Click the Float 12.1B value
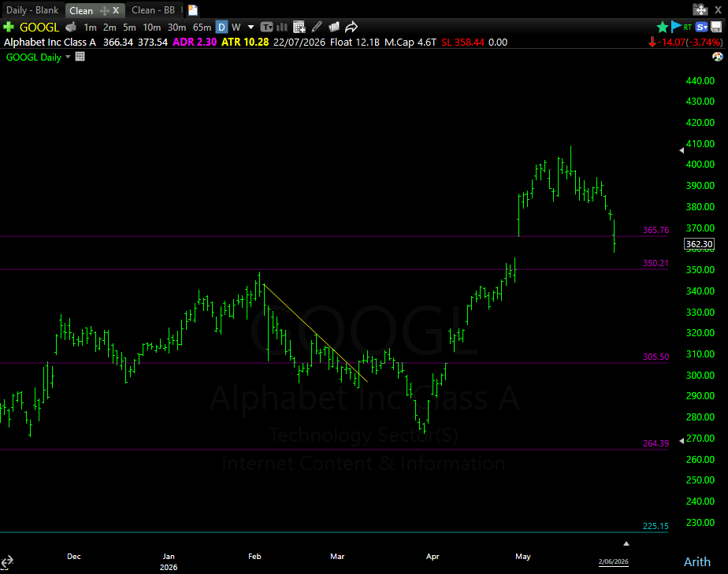Image resolution: width=728 pixels, height=574 pixels. click(x=355, y=43)
